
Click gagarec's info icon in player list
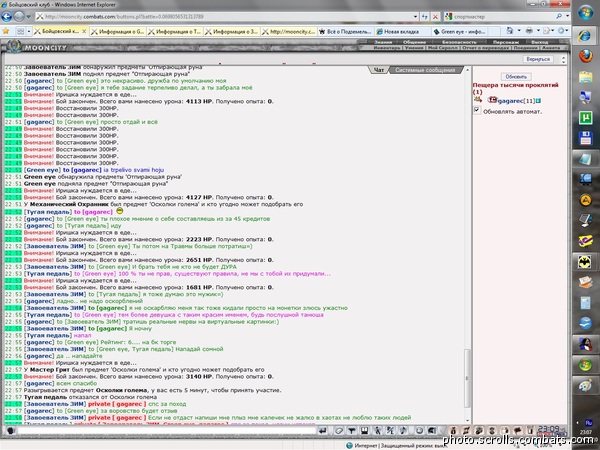[538, 101]
